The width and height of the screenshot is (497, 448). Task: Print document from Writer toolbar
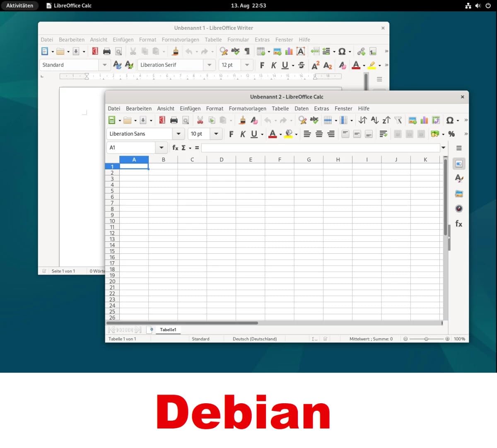(x=107, y=51)
